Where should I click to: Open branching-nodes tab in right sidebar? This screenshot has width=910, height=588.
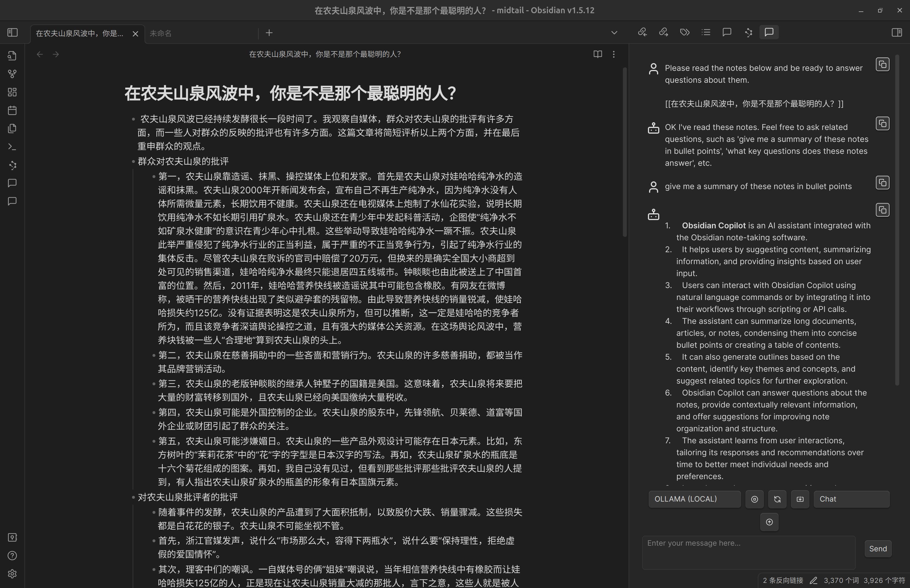point(748,32)
